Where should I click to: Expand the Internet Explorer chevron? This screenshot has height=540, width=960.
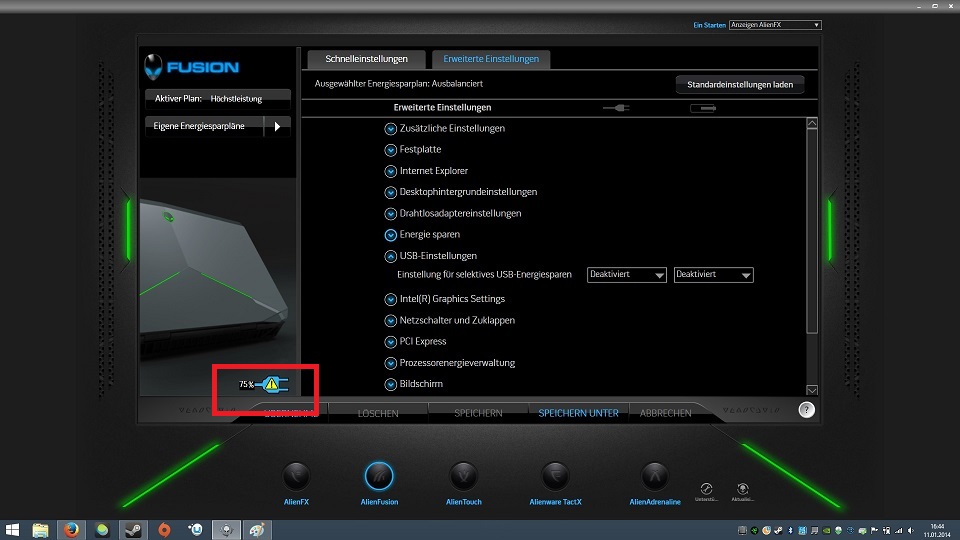tap(390, 171)
